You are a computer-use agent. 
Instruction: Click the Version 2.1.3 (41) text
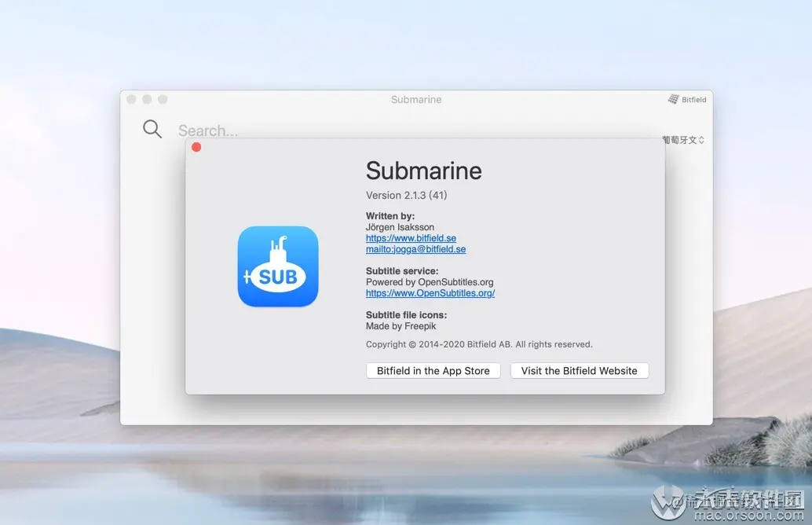[x=407, y=196]
